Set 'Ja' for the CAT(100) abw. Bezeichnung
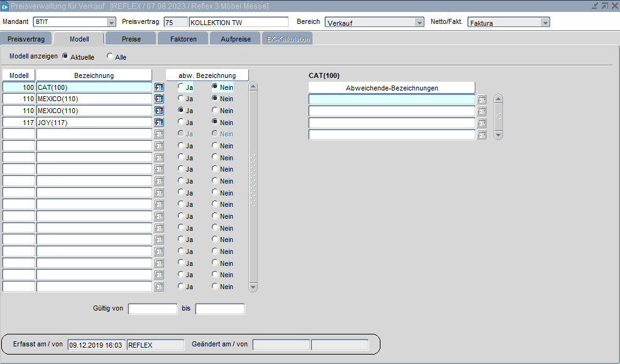Screen dimensions: 620x364 pos(182,87)
